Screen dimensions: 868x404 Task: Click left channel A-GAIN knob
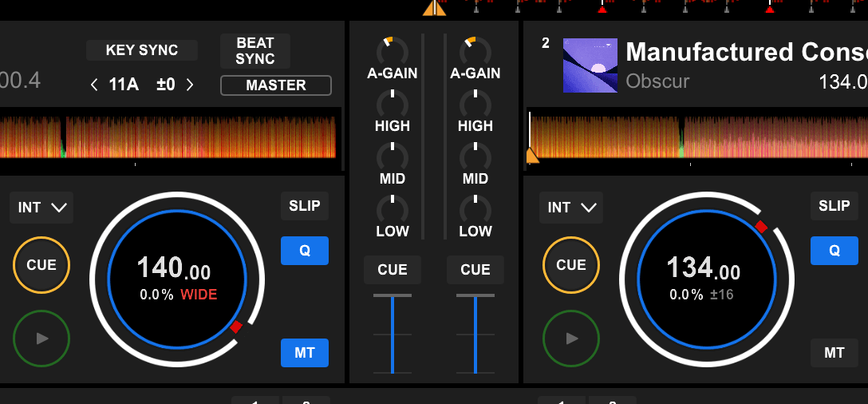(393, 52)
